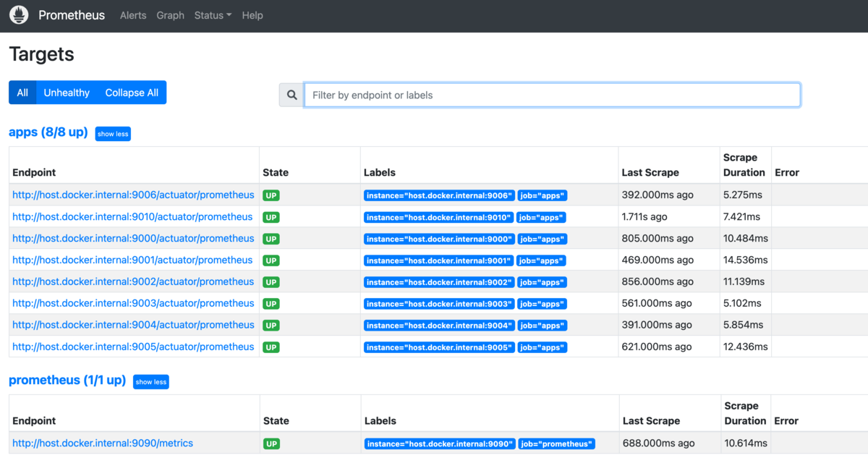The height and width of the screenshot is (471, 868).
Task: Open endpoint host.docker.internal:9006 actuator link
Action: tap(133, 195)
